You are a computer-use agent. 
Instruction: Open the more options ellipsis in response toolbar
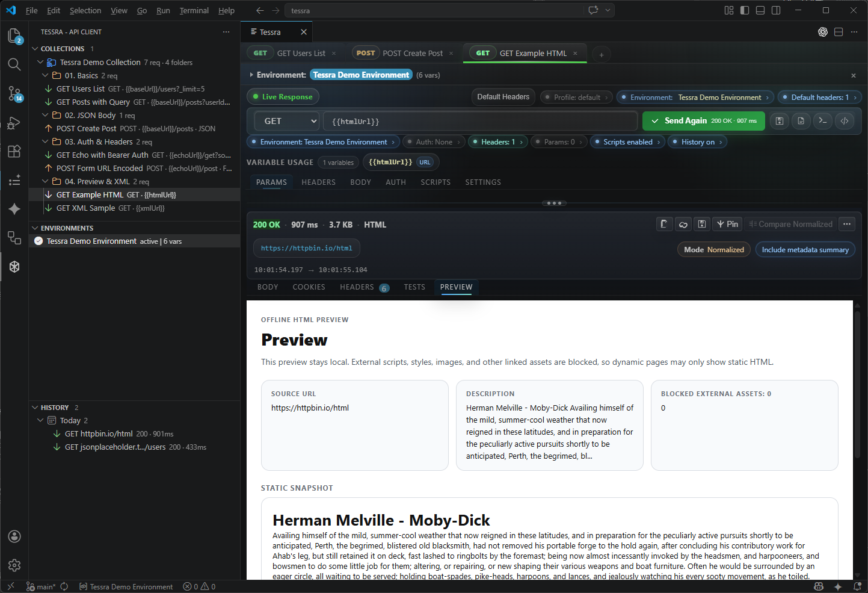pyautogui.click(x=847, y=224)
